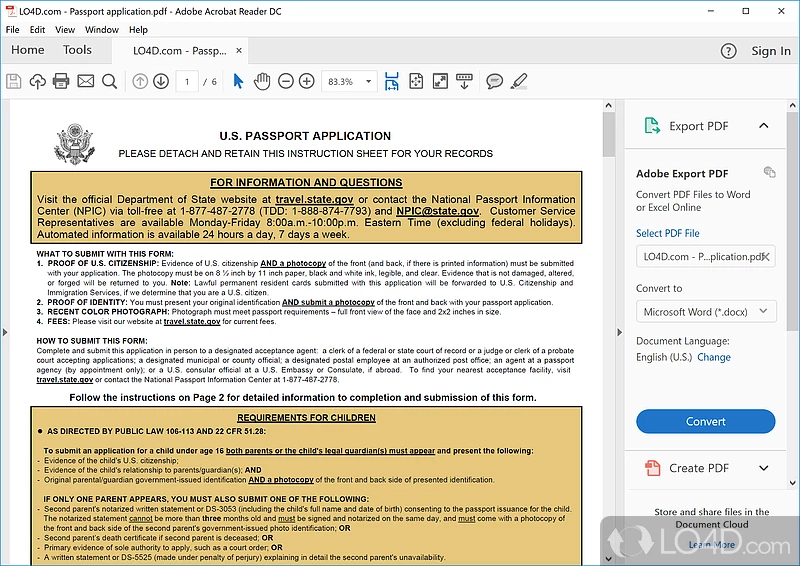This screenshot has height=566, width=800.
Task: Open the Help question mark icon
Action: [728, 51]
